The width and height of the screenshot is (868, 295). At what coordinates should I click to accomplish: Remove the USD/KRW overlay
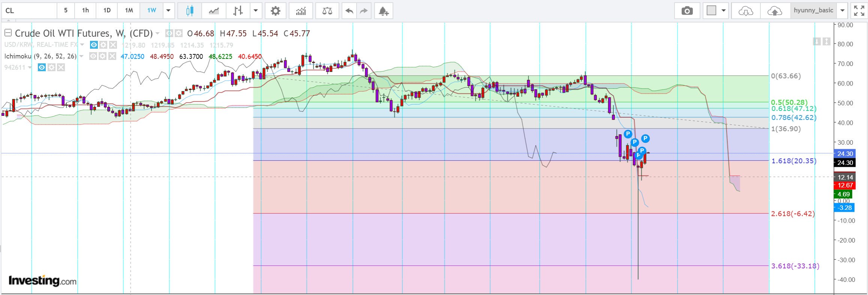point(113,45)
